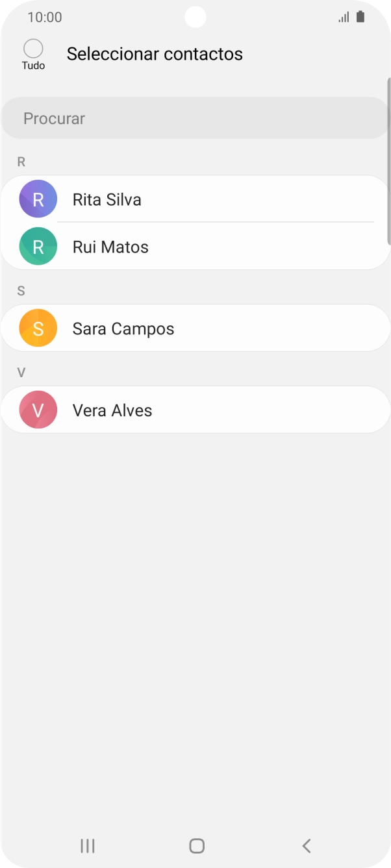Click the signal strength icon
The width and height of the screenshot is (391, 868).
click(x=343, y=17)
